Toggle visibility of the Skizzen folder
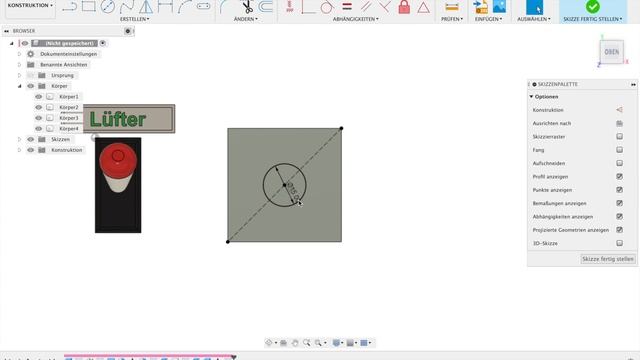The image size is (640, 360). pos(31,139)
